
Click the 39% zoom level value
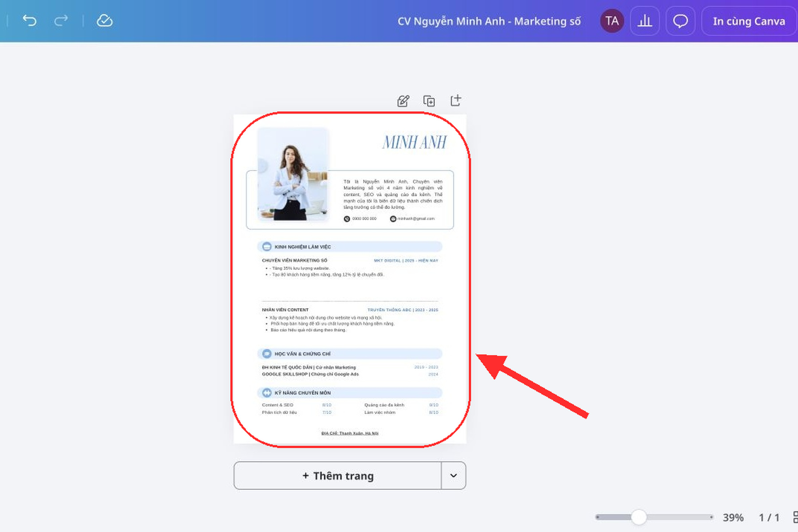pos(733,517)
